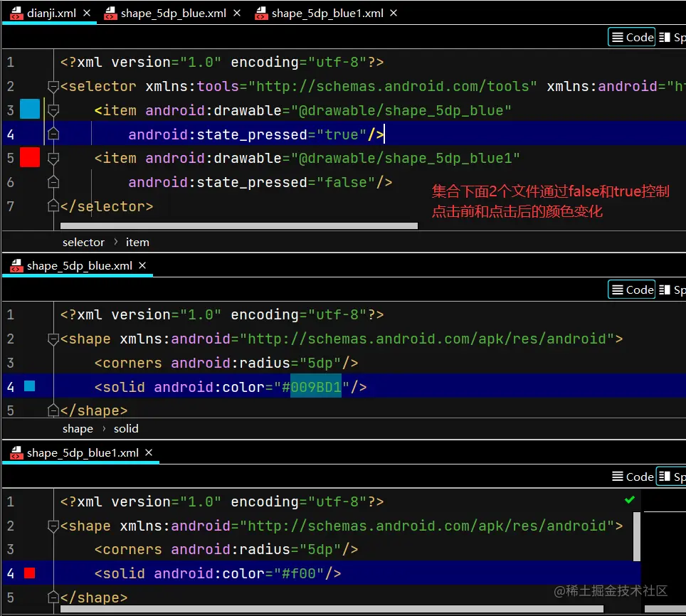The height and width of the screenshot is (616, 686).
Task: Click green checkmark inspection indicator
Action: (630, 500)
